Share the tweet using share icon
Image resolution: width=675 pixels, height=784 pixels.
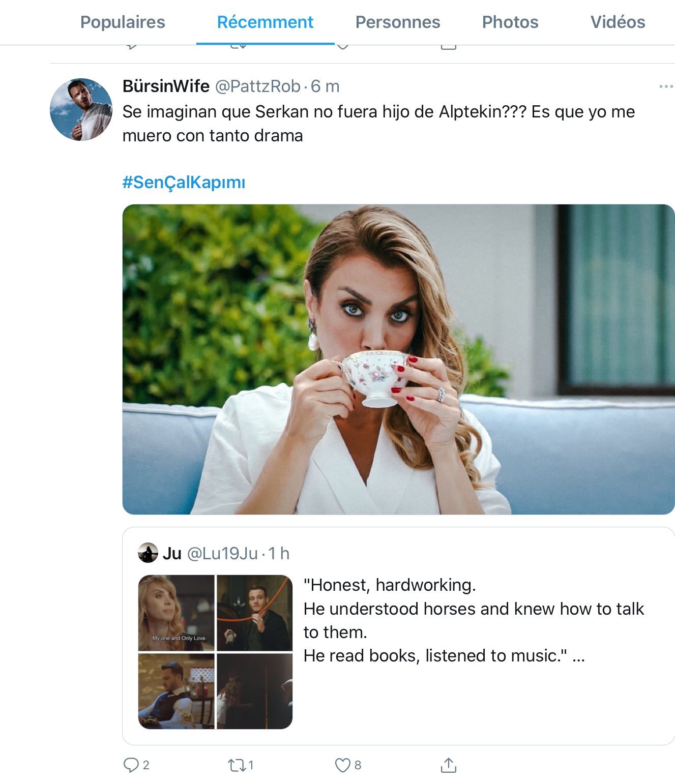[x=448, y=765]
